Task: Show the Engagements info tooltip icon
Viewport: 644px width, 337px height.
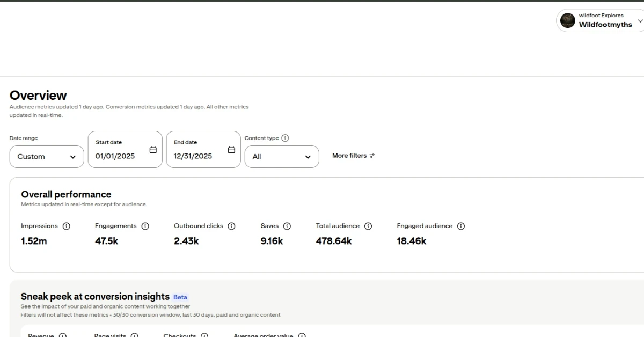Action: coord(145,226)
